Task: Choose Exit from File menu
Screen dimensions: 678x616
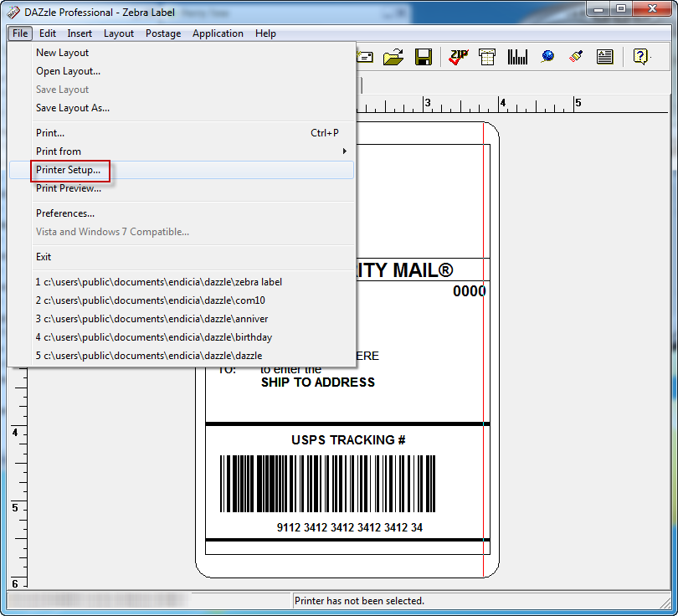Action: [x=182, y=257]
